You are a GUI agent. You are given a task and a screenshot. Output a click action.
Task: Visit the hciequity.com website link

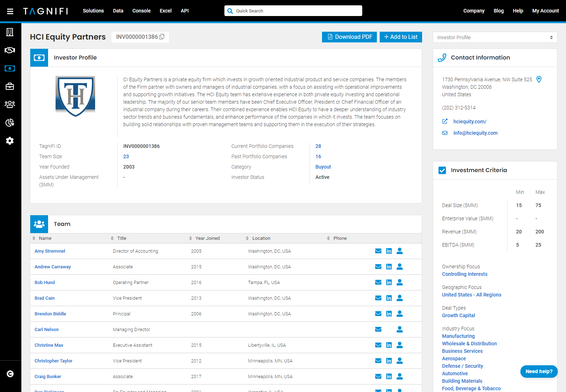coord(470,122)
